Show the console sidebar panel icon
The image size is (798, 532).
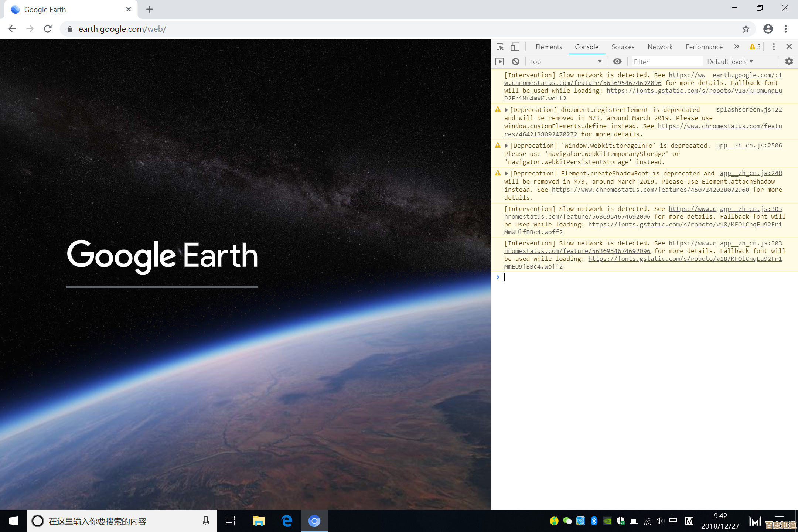coord(499,62)
